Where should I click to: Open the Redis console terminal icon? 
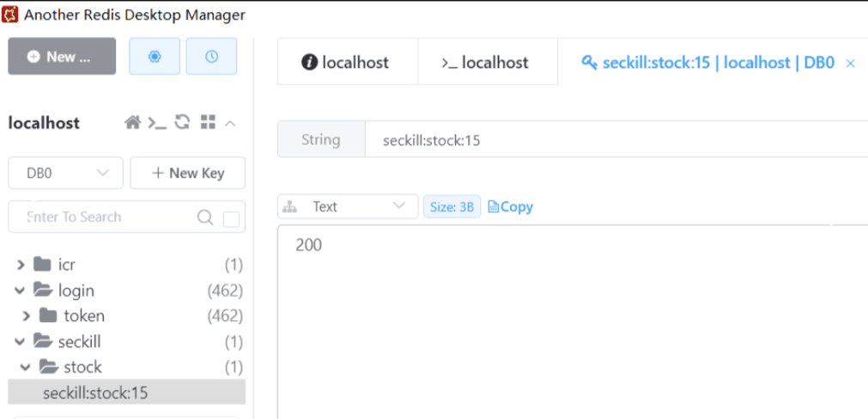tap(156, 123)
